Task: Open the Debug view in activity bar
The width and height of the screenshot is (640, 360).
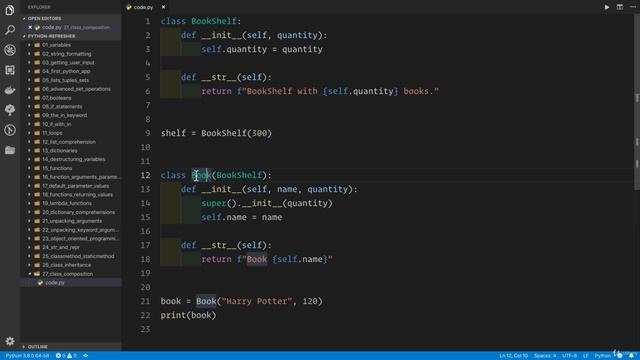Action: coord(10,50)
